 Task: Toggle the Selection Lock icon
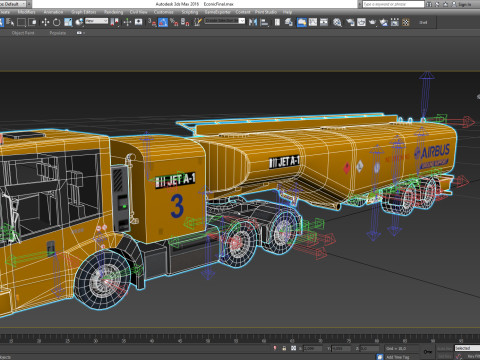[x=284, y=348]
